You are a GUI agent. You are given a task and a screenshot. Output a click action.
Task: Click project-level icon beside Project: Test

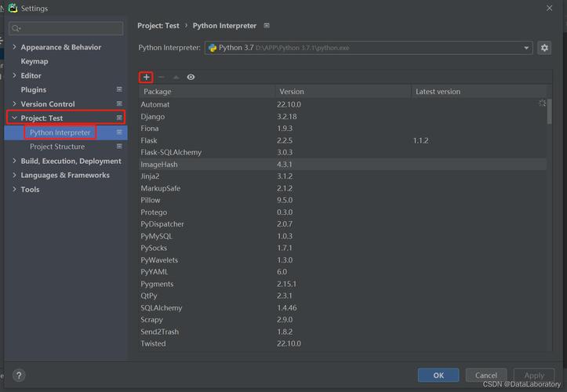119,118
